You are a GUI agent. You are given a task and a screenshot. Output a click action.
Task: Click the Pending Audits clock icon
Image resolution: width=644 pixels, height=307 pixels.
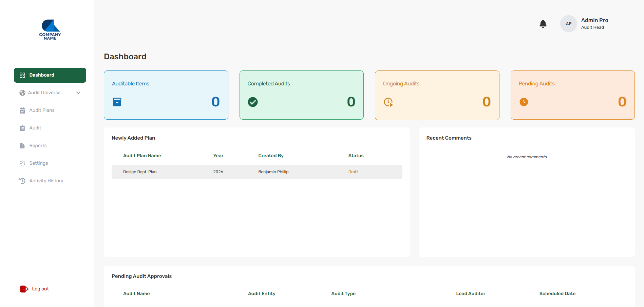click(524, 102)
